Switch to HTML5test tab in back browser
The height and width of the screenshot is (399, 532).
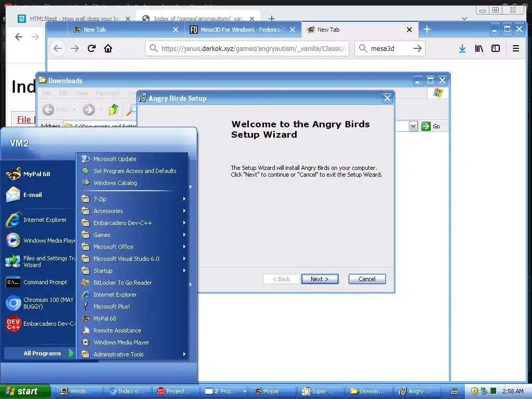point(74,19)
